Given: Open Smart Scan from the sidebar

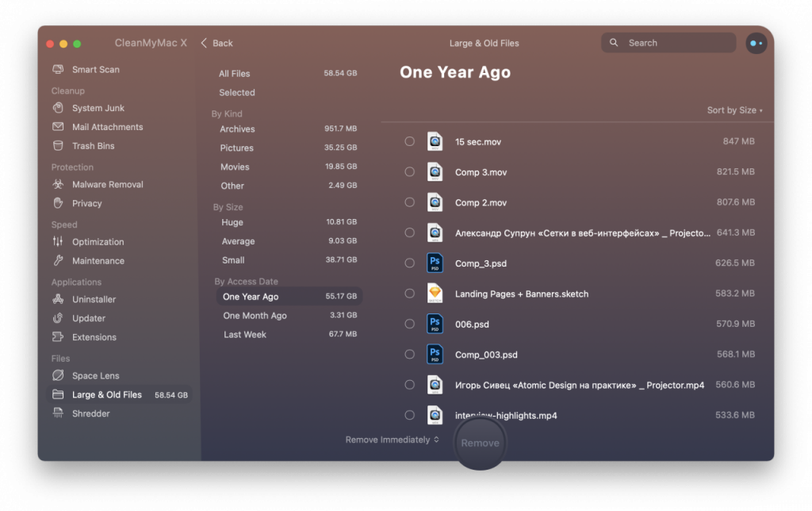Looking at the screenshot, I should point(95,70).
